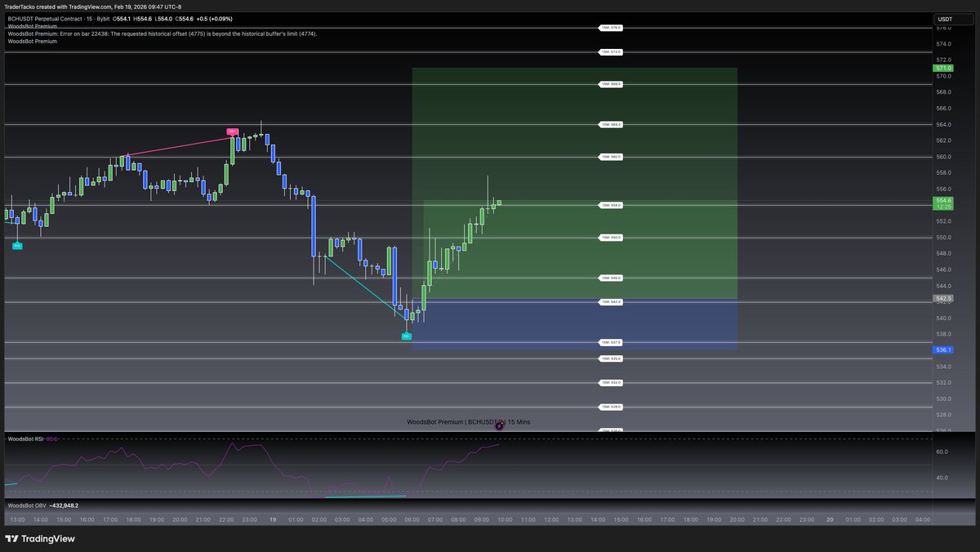This screenshot has width=980, height=552.
Task: Click the blue 536.1 price label on the axis
Action: pos(942,349)
